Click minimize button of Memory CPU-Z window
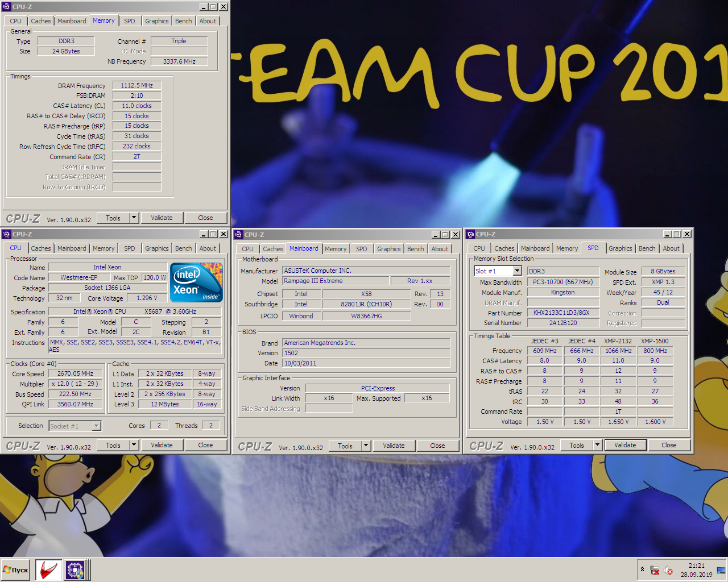Screen dimensions: 728x582 click(204, 7)
